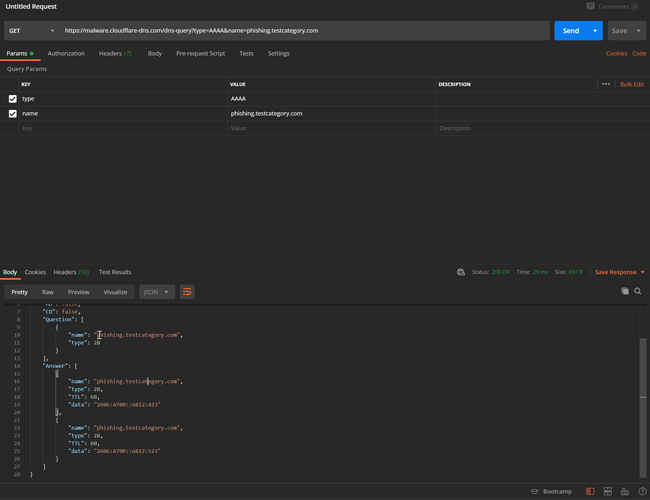Open search in response with magnifier icon
This screenshot has height=500, width=650.
point(638,291)
